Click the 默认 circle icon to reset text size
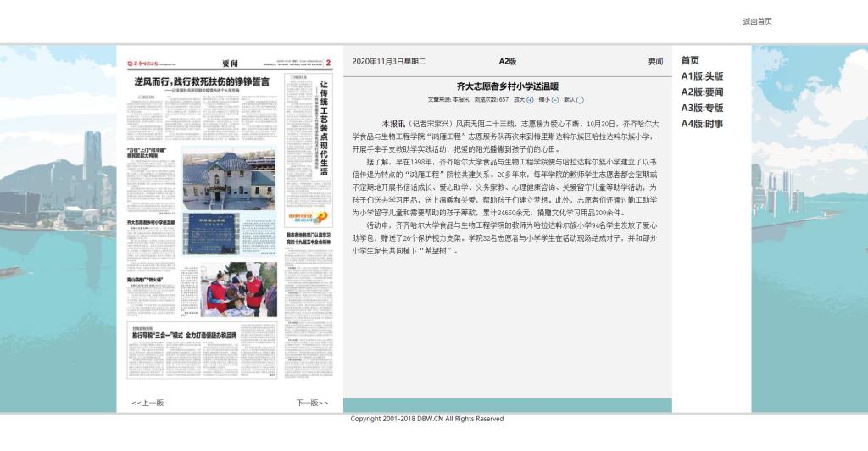This screenshot has width=868, height=451. [580, 100]
